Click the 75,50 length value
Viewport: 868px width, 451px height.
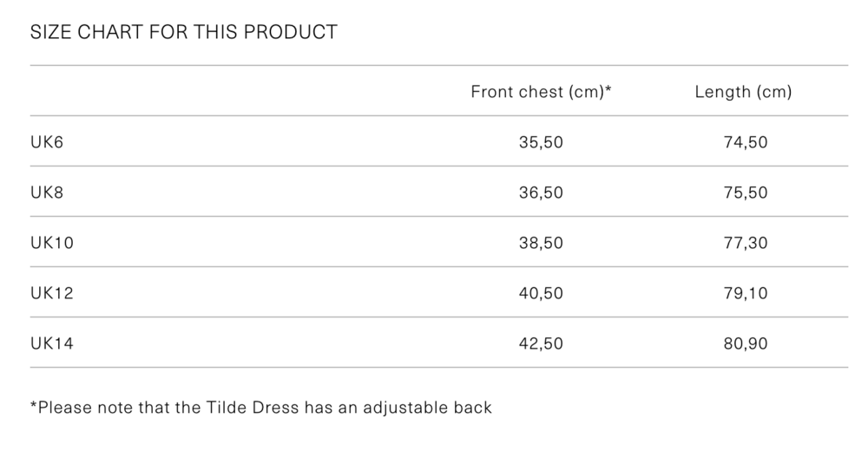[746, 193]
